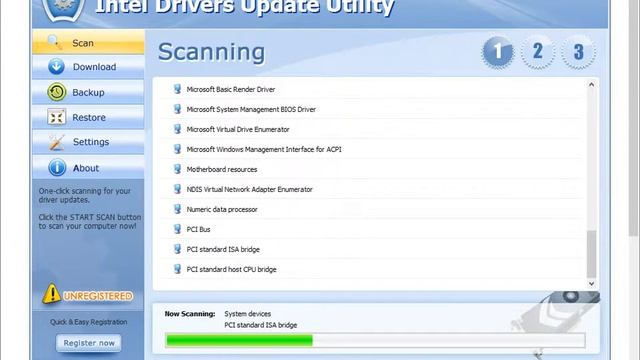The image size is (640, 360).
Task: Click device icon beside NDIS Virtual Network Adapter
Action: pyautogui.click(x=177, y=189)
